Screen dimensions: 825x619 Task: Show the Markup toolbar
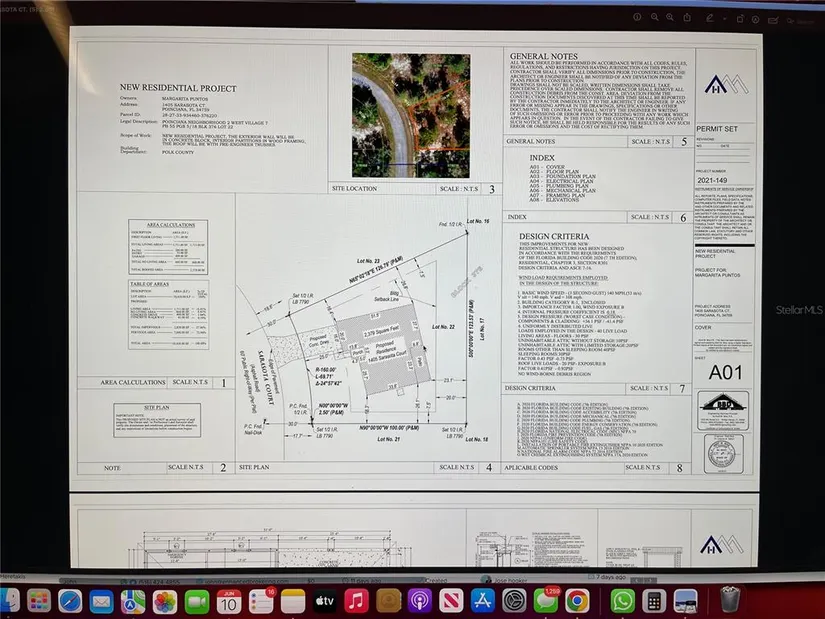[x=756, y=19]
